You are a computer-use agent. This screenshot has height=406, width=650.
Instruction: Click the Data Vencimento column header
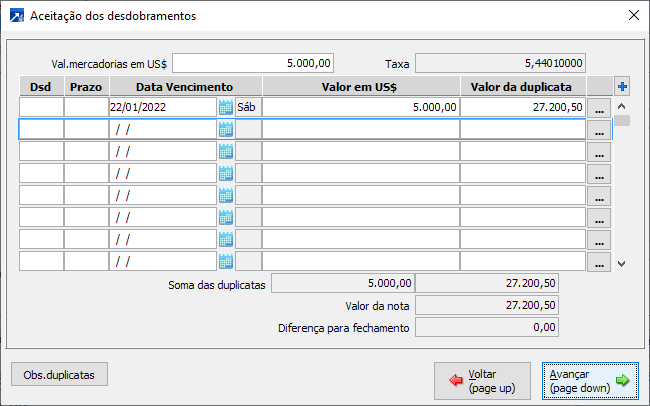click(185, 86)
